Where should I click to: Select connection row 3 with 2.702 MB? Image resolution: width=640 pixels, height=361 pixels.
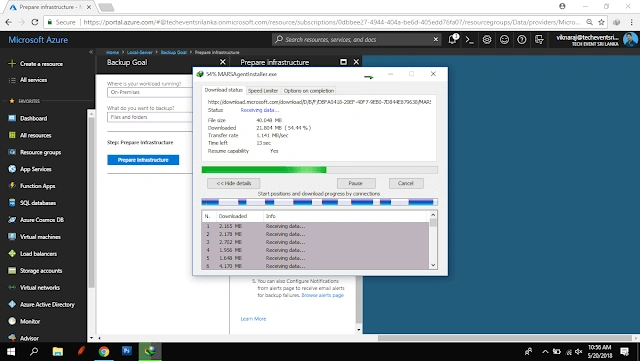coord(315,242)
